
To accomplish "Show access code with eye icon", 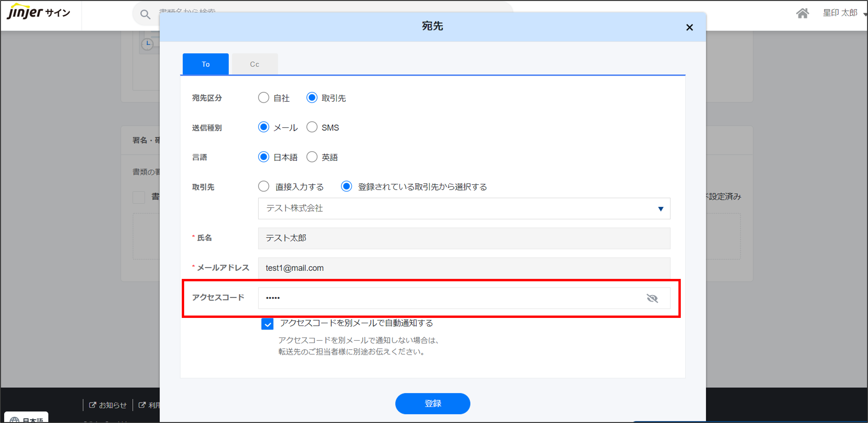I will 652,298.
